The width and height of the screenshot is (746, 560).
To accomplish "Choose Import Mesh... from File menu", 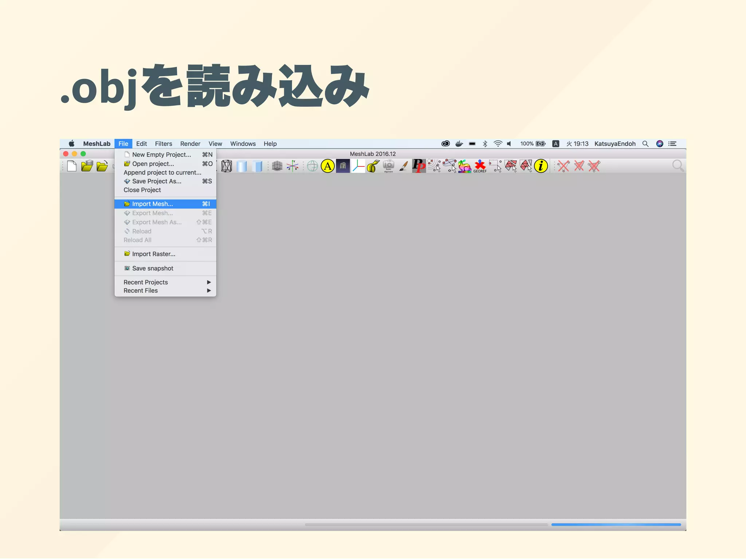I will point(165,204).
